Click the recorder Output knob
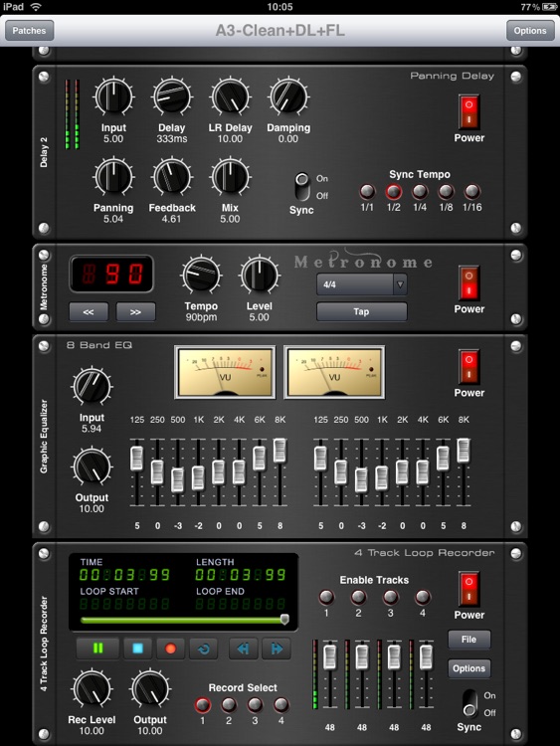The height and width of the screenshot is (746, 560). coord(150,688)
